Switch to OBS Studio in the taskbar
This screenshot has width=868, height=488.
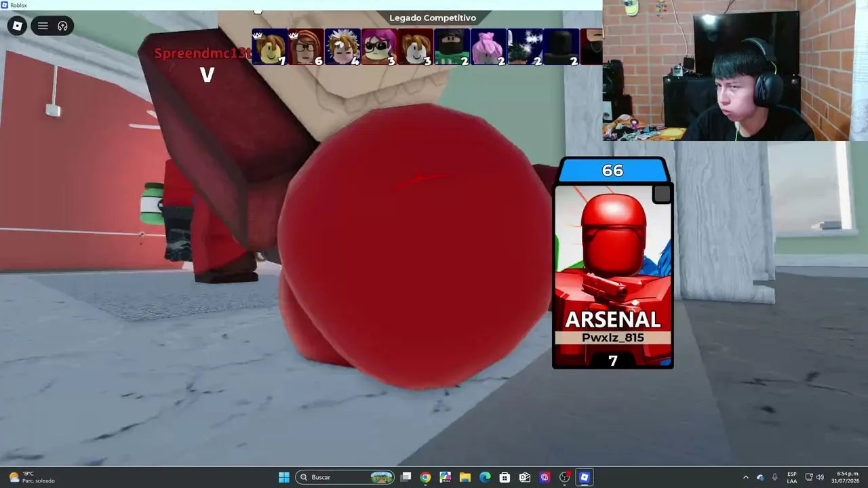(x=564, y=477)
